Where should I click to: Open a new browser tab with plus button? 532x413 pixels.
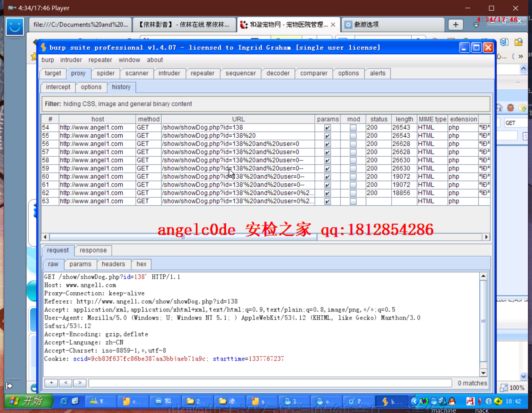click(x=455, y=25)
